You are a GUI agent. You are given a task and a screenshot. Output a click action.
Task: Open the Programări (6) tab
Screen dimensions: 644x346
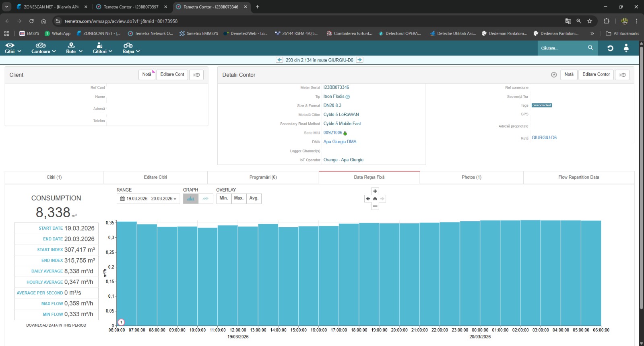[x=263, y=177]
